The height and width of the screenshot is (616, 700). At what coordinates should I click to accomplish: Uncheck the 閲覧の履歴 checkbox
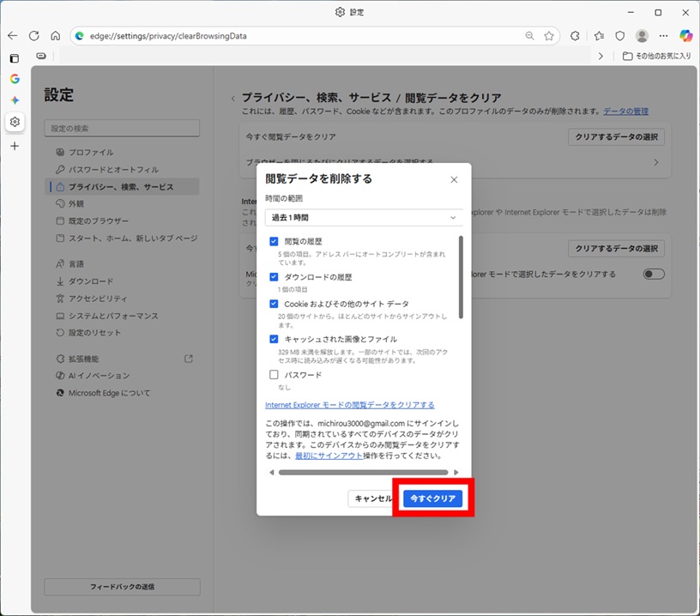274,242
